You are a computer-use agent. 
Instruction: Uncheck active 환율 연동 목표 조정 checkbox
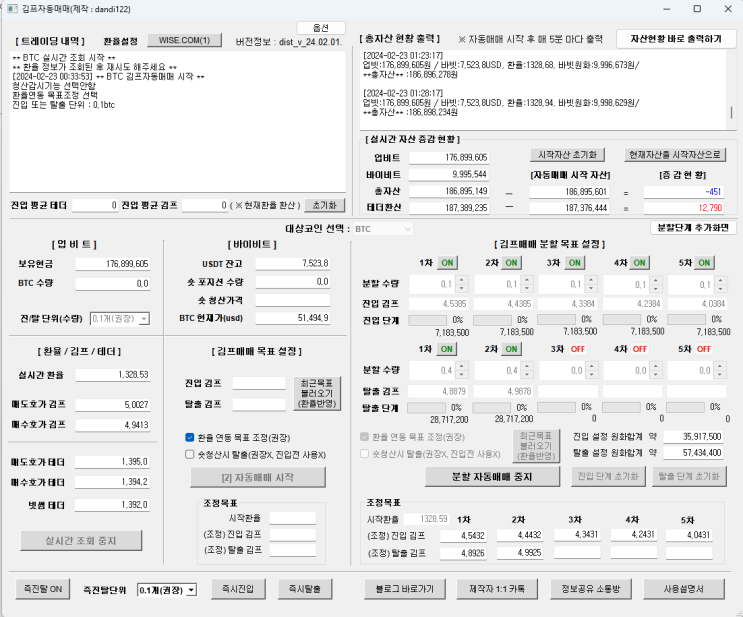click(x=190, y=437)
